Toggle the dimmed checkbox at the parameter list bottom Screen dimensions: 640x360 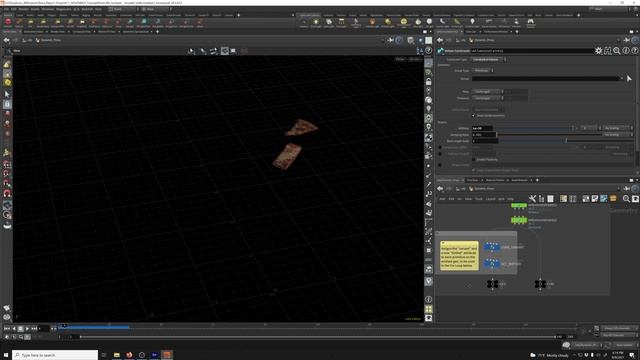pos(474,170)
